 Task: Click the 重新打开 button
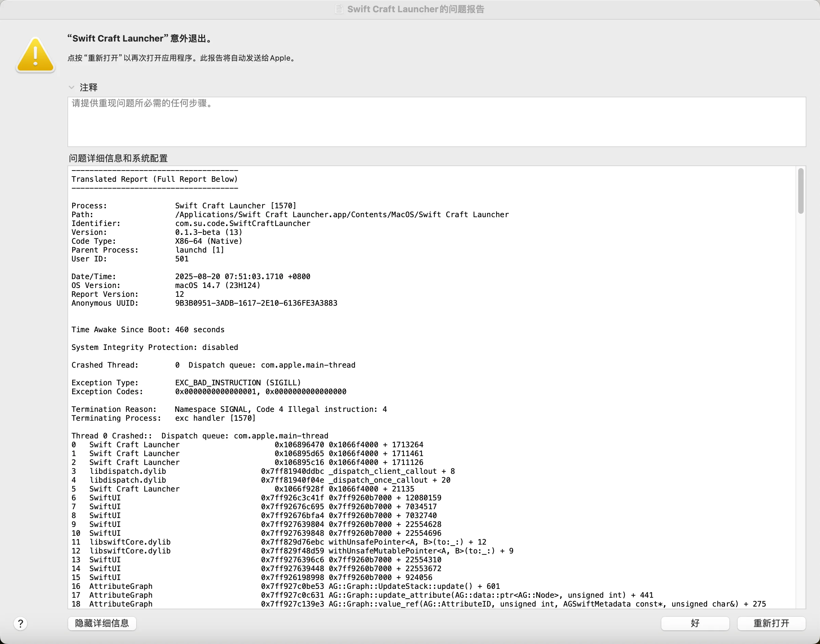point(771,623)
